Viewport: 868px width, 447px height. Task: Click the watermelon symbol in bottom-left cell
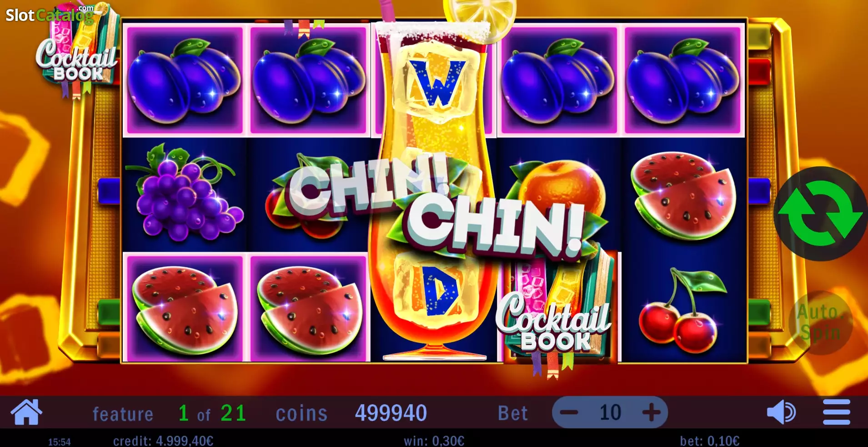[x=185, y=309]
